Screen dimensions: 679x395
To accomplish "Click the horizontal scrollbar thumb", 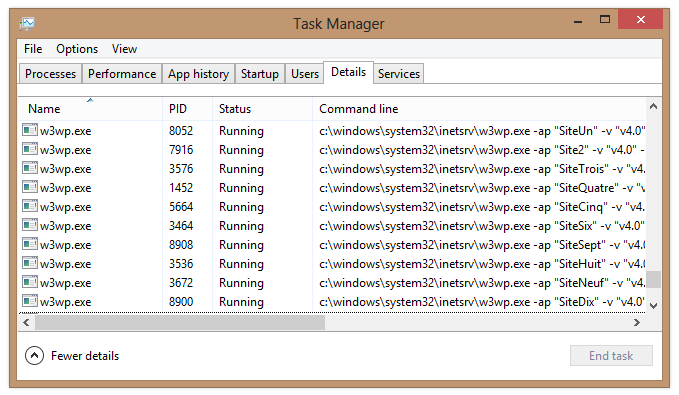I will 180,322.
